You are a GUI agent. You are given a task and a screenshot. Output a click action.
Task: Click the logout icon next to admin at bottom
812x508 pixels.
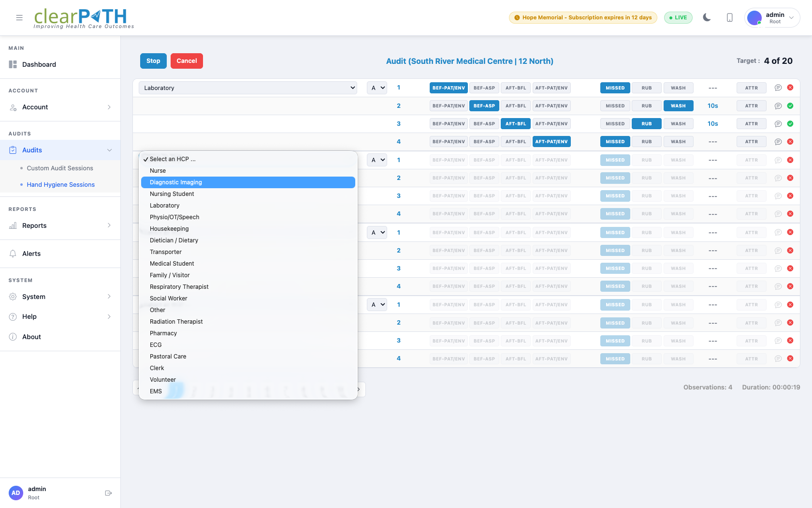click(108, 493)
